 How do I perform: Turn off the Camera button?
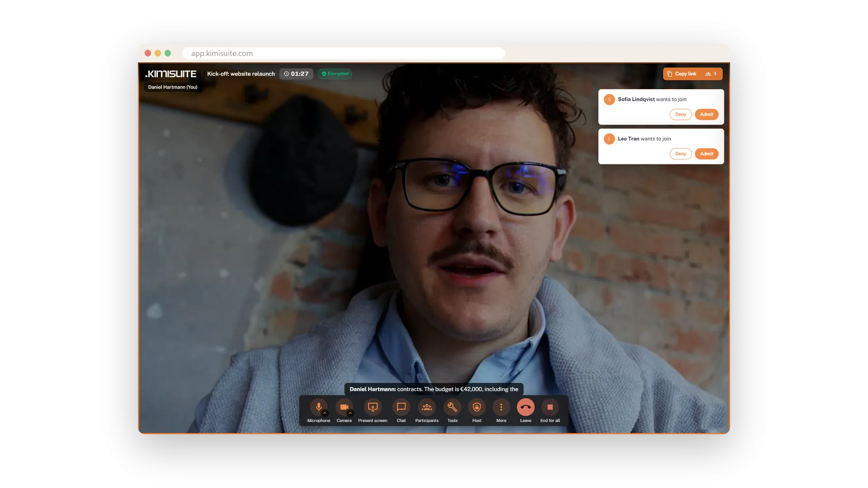344,407
